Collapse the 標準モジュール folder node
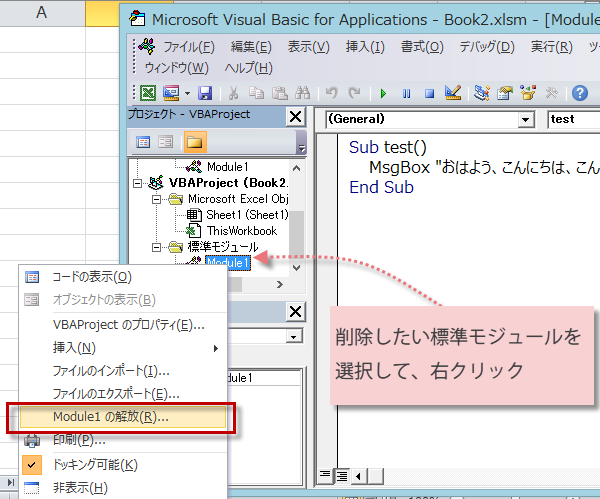The image size is (600, 499). click(x=157, y=246)
